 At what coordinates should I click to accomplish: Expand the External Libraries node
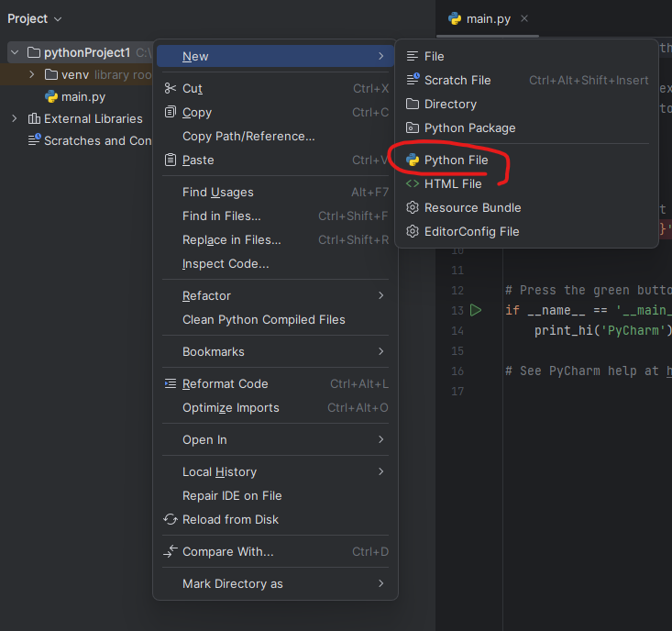(15, 118)
